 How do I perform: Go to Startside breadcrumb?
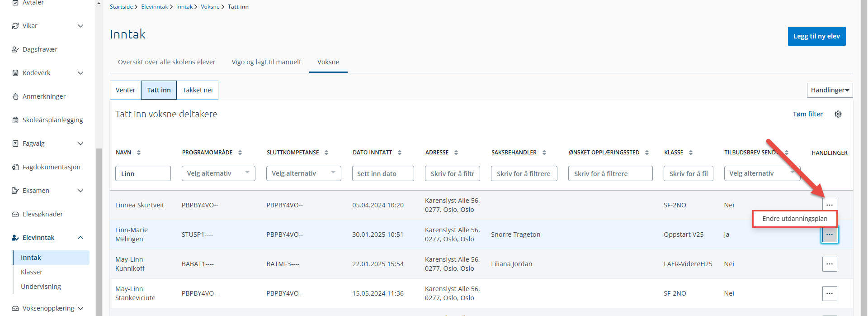pyautogui.click(x=121, y=7)
